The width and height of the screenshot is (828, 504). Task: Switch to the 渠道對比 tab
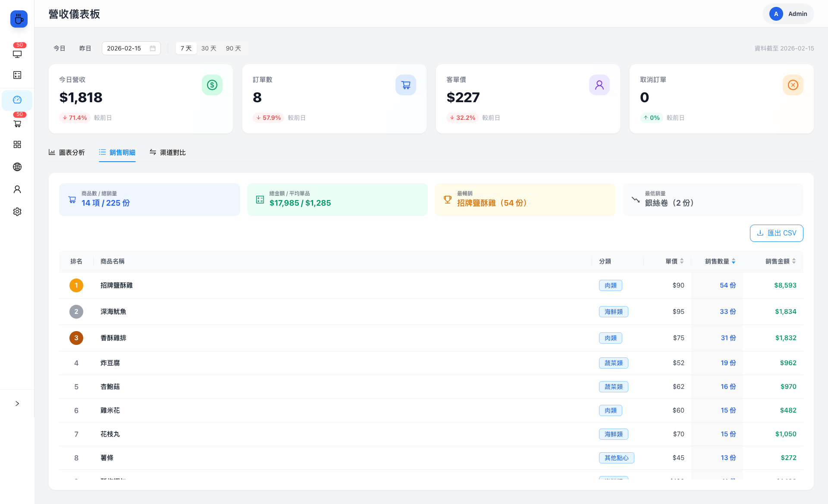pos(168,153)
